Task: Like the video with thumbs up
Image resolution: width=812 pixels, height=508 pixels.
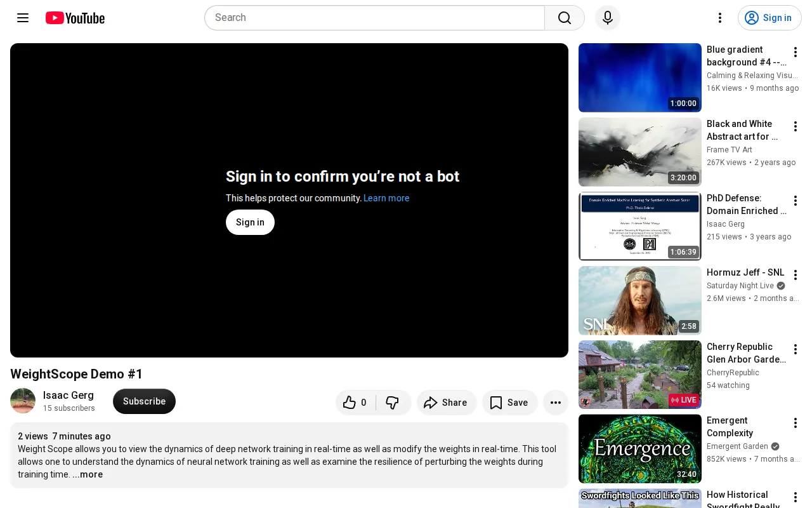Action: (x=356, y=403)
